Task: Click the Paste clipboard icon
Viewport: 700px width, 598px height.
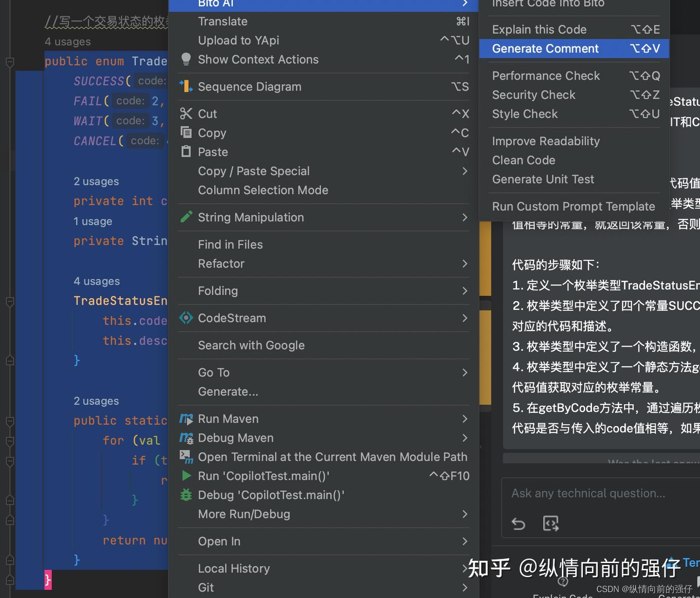Action: click(186, 151)
